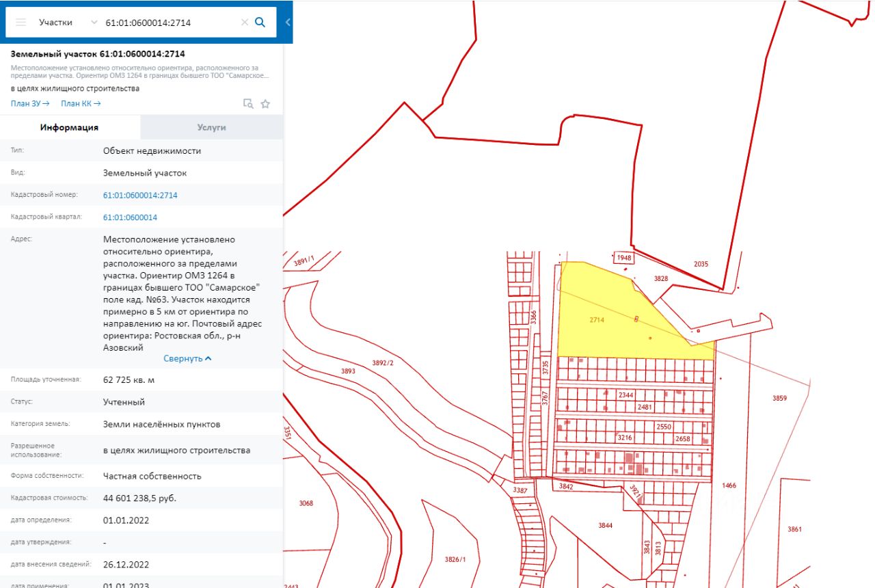Zoom to parcel with map-search icon
Image resolution: width=875 pixels, height=588 pixels.
tap(248, 104)
